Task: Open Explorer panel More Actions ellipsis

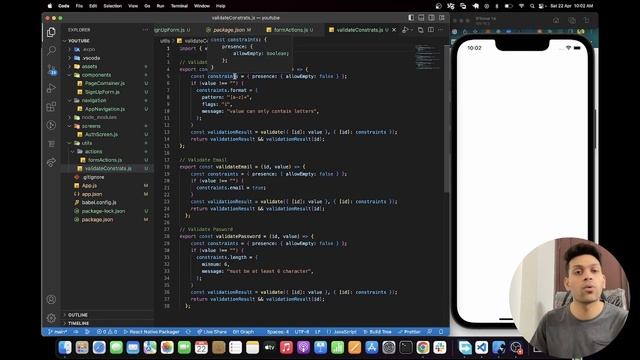Action: point(146,30)
